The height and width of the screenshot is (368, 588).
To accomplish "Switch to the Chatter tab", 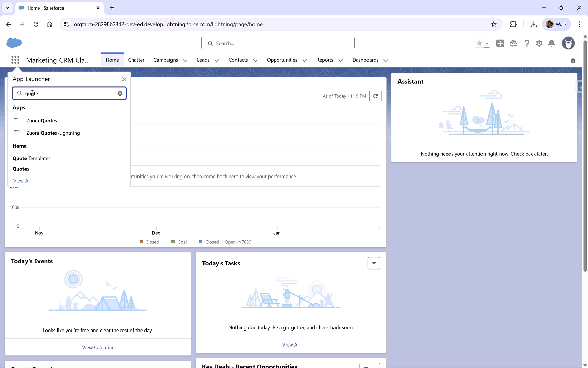I will pos(136,60).
